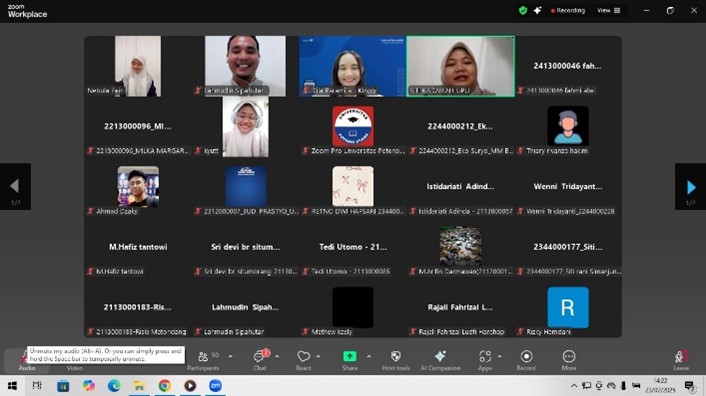
Task: Expand the arrow next to Participants
Action: (x=231, y=356)
